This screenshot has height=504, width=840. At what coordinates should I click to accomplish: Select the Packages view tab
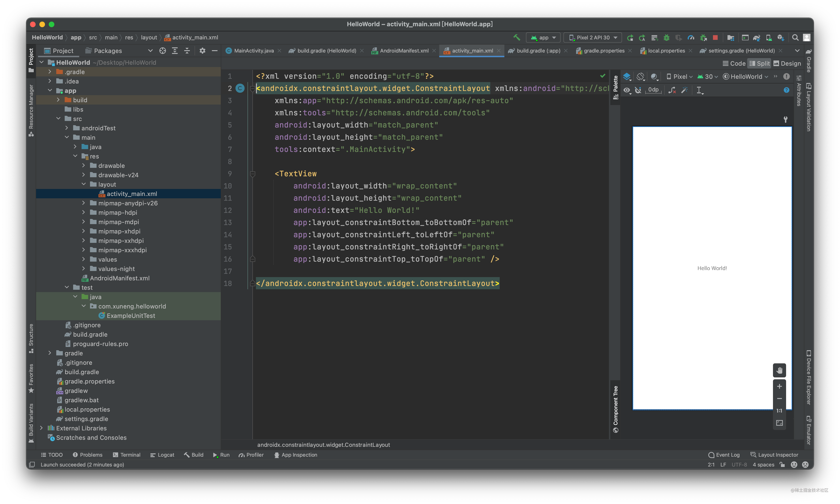coord(103,51)
